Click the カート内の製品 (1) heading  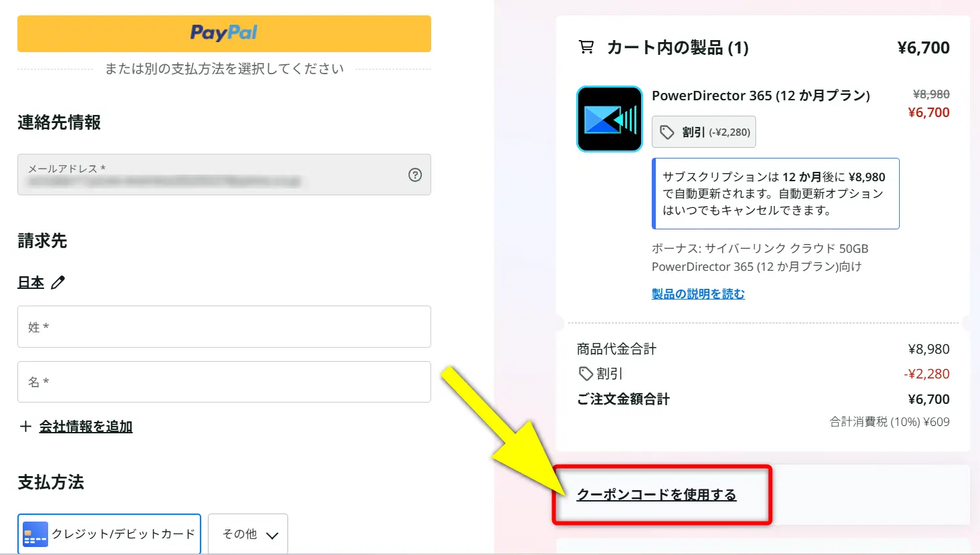pos(678,47)
